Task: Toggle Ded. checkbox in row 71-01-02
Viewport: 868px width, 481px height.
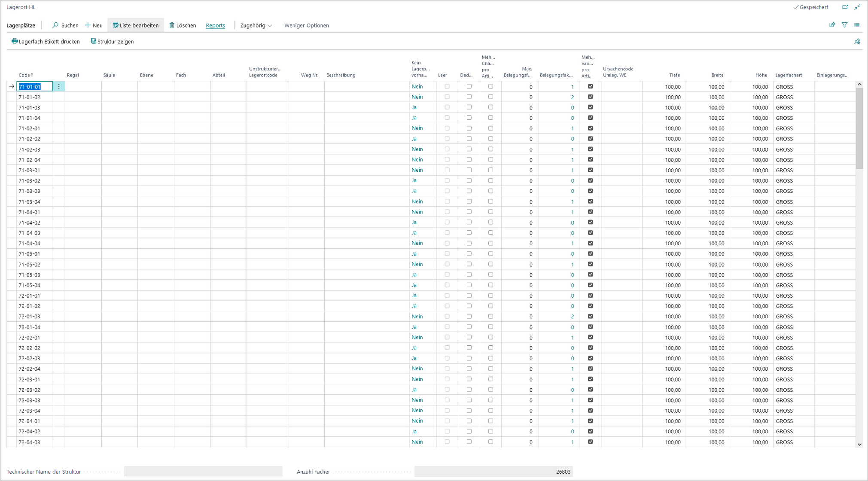Action: 469,97
